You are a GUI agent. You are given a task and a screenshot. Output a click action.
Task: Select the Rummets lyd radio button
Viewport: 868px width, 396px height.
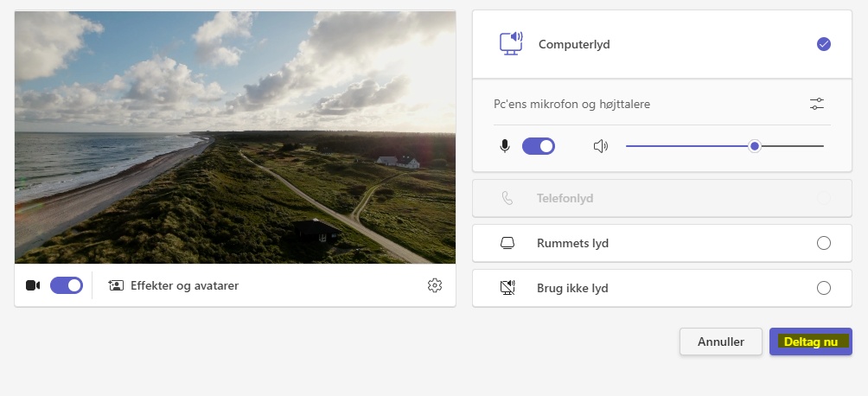click(x=823, y=243)
